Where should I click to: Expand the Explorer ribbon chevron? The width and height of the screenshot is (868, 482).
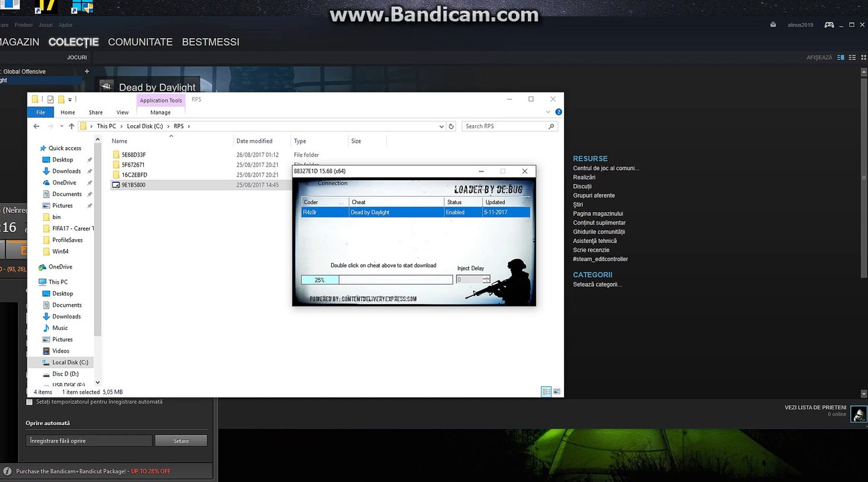pos(549,112)
